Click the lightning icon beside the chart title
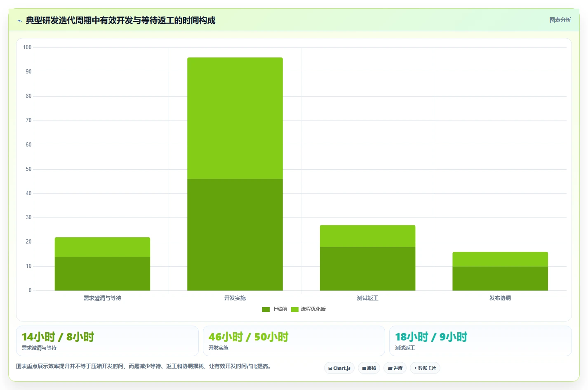Image resolution: width=588 pixels, height=390 pixels. 19,21
